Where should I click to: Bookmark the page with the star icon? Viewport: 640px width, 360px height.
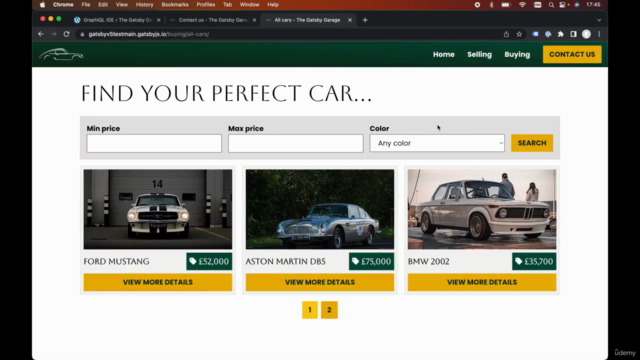519,34
